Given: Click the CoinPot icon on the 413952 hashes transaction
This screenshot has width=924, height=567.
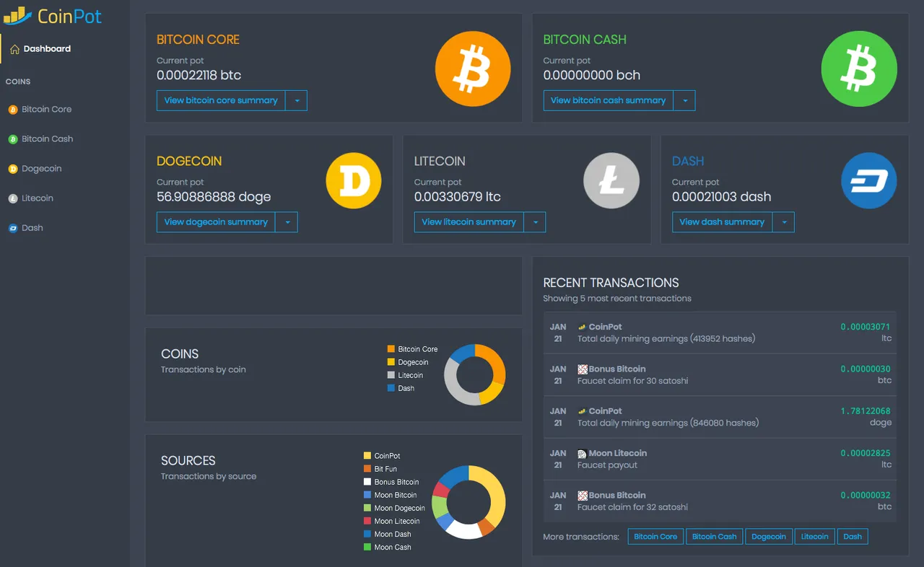Looking at the screenshot, I should click(582, 327).
